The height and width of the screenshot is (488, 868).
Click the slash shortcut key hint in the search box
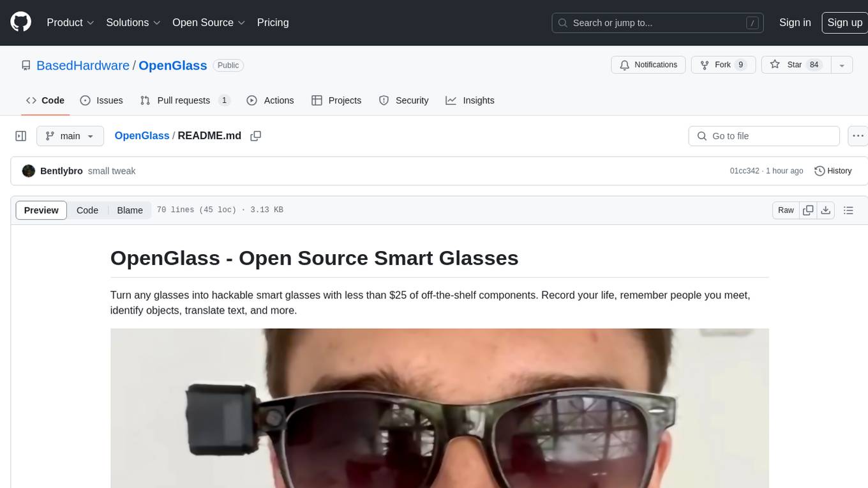(752, 22)
